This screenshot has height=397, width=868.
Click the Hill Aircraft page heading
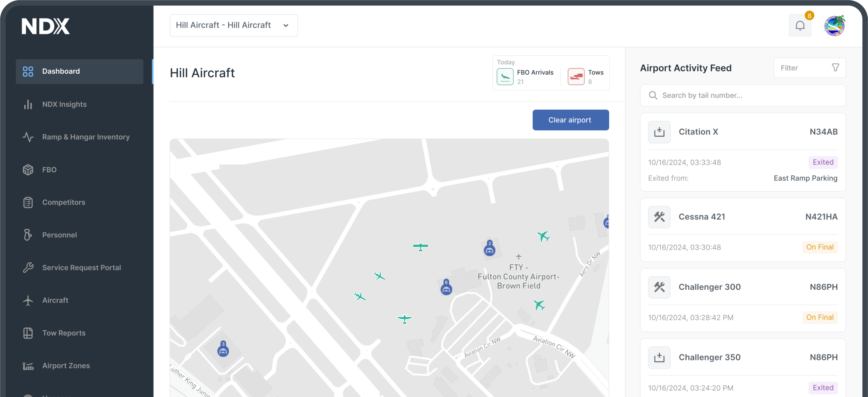(x=202, y=73)
